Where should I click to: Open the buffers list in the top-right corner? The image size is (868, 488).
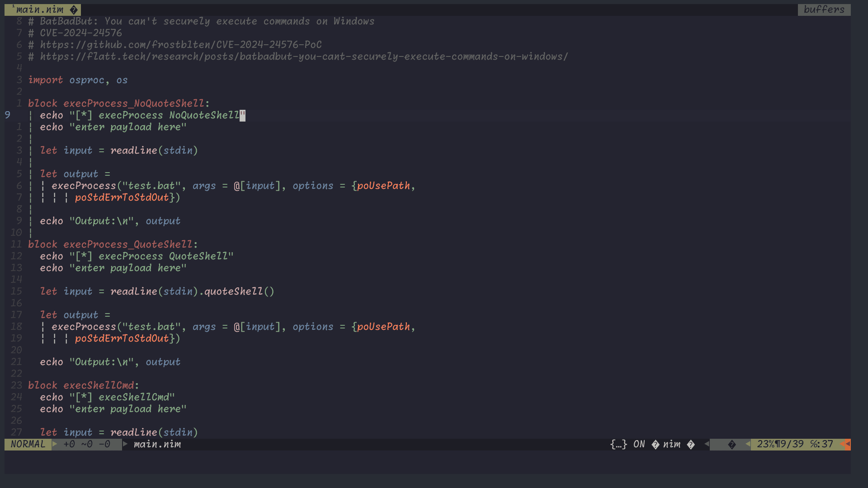point(824,9)
